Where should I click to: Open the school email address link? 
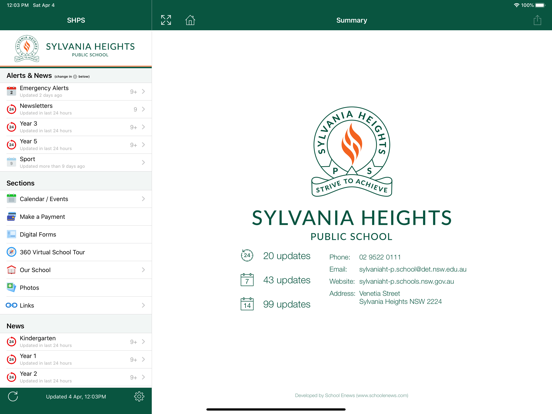click(x=413, y=269)
